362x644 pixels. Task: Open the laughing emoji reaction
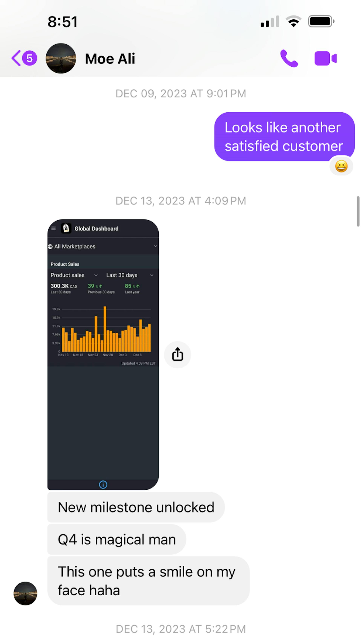click(341, 166)
